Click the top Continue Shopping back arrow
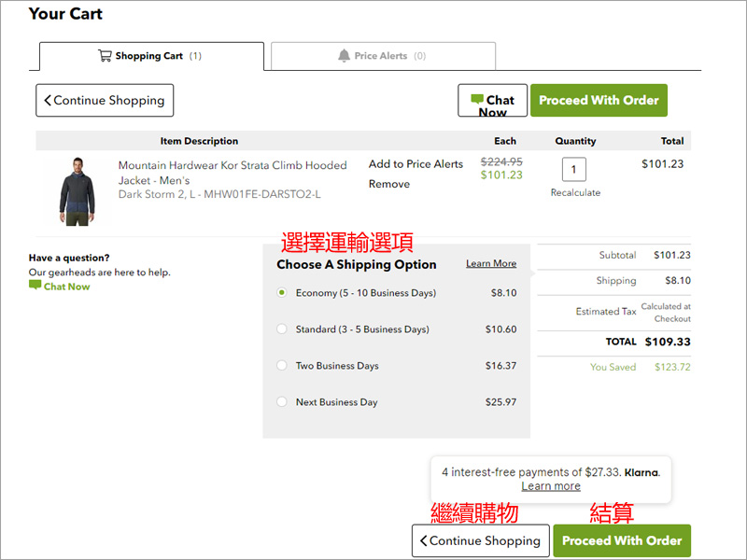Viewport: 747px width, 560px height. pyautogui.click(x=47, y=101)
